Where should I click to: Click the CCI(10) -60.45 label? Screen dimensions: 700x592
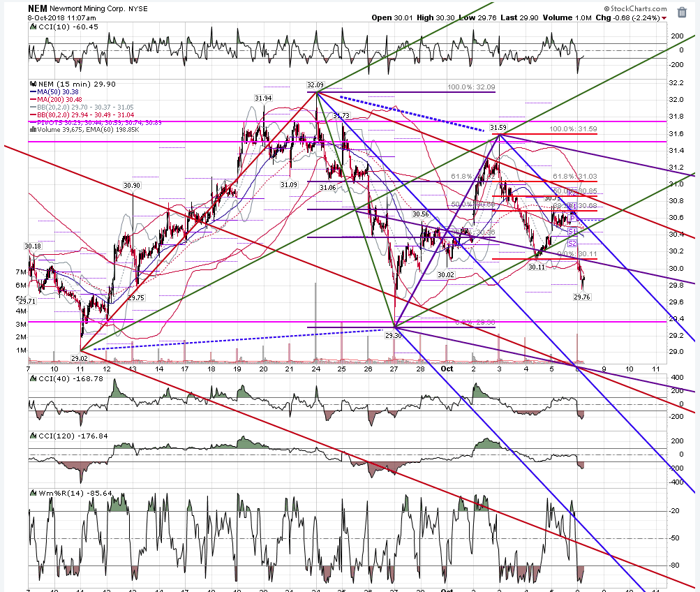pos(68,27)
